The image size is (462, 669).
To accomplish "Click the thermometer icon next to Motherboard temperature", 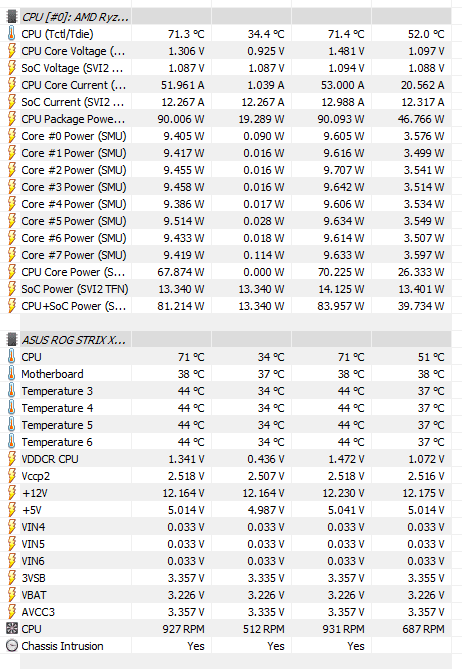I will point(12,374).
